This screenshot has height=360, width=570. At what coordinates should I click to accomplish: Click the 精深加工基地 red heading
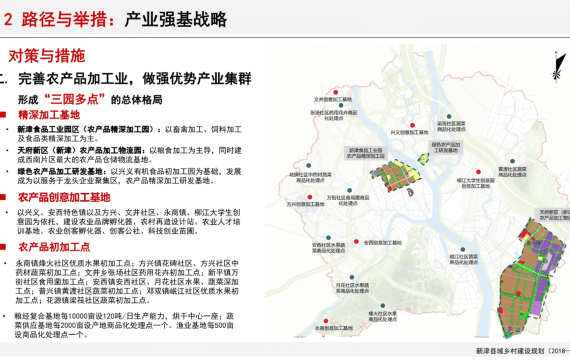tap(49, 115)
